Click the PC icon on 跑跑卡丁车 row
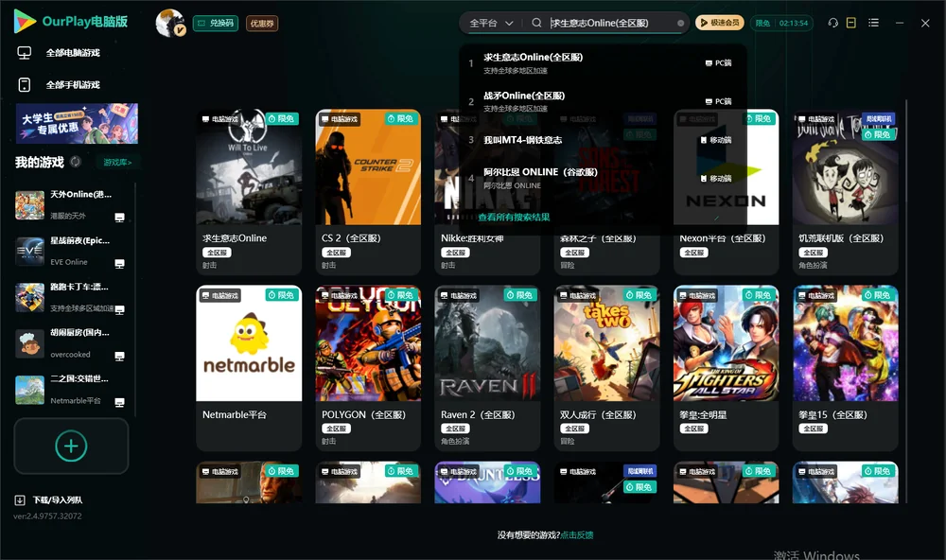Screen dimensions: 946x560 pyautogui.click(x=119, y=309)
